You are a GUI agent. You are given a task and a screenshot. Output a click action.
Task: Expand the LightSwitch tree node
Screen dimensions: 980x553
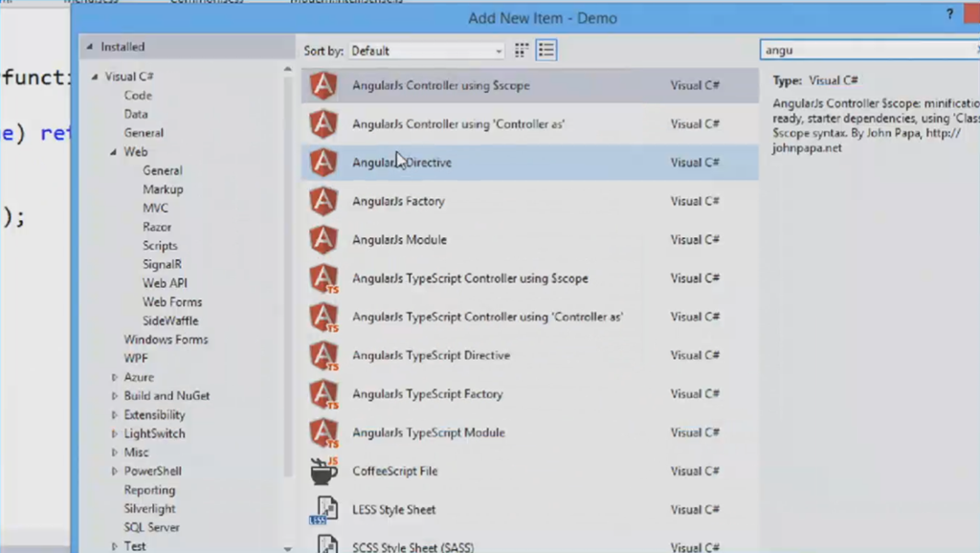point(115,433)
